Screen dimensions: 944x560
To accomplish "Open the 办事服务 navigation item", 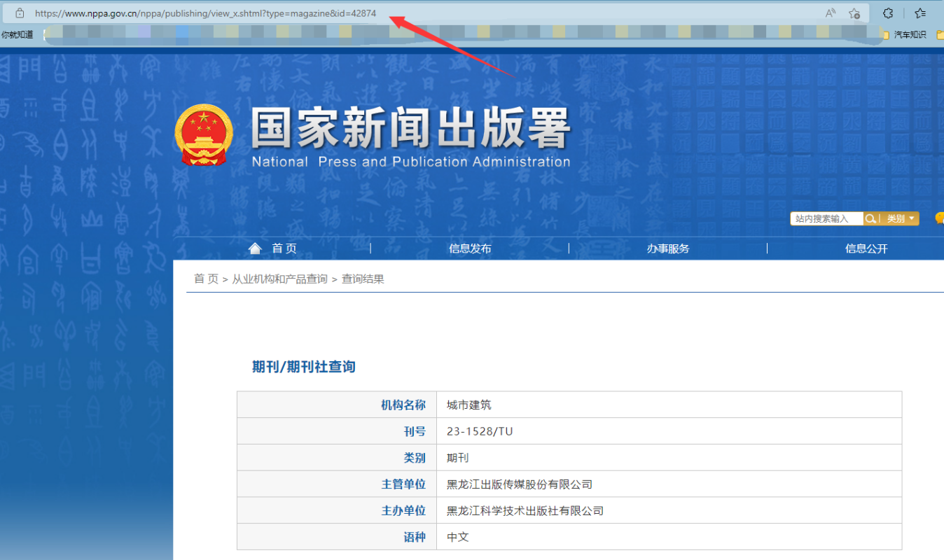I will pos(668,248).
